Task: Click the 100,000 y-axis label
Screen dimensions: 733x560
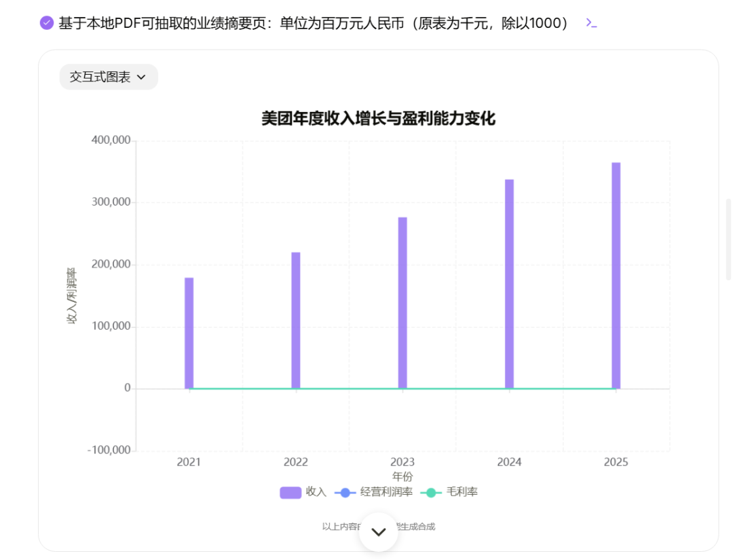Action: (111, 326)
